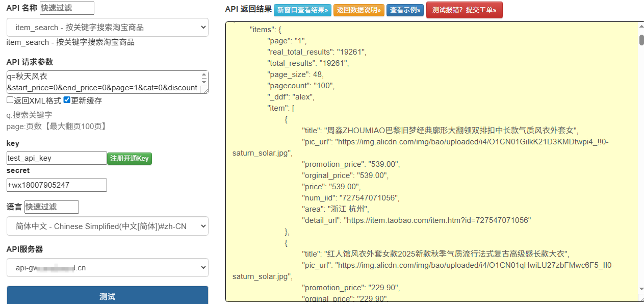Click the 返回数据说明 button

[358, 10]
